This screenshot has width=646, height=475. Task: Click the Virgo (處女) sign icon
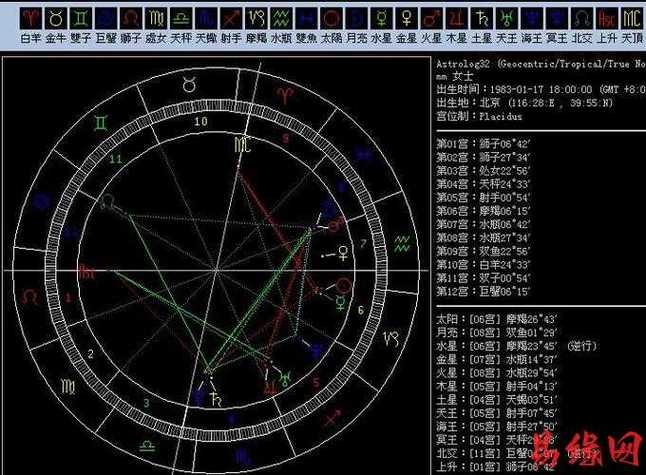click(x=156, y=19)
